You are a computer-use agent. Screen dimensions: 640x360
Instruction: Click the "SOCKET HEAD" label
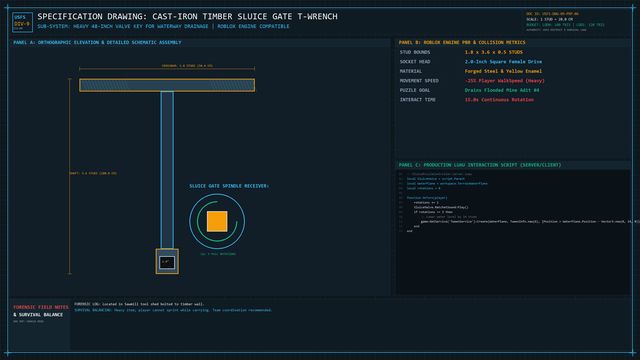[x=415, y=62]
